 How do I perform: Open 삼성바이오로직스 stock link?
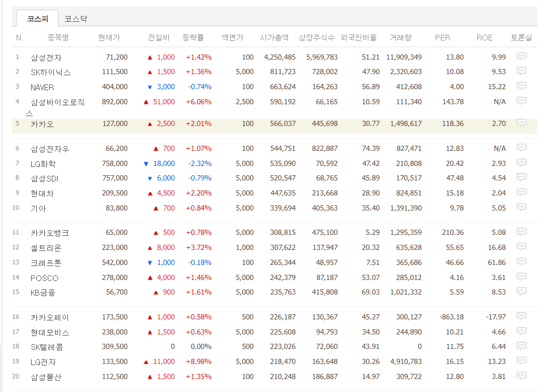(x=57, y=102)
